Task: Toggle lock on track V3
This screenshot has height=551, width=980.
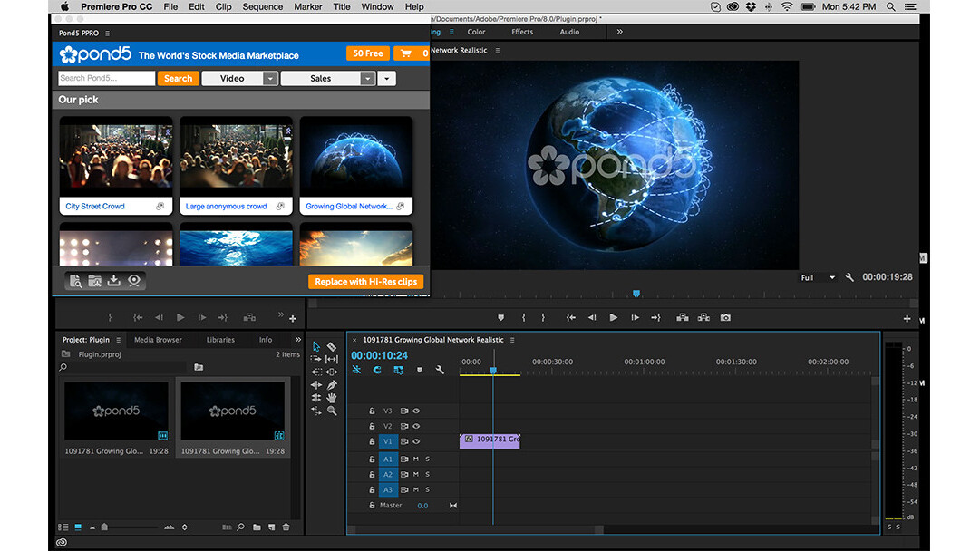Action: tap(372, 411)
